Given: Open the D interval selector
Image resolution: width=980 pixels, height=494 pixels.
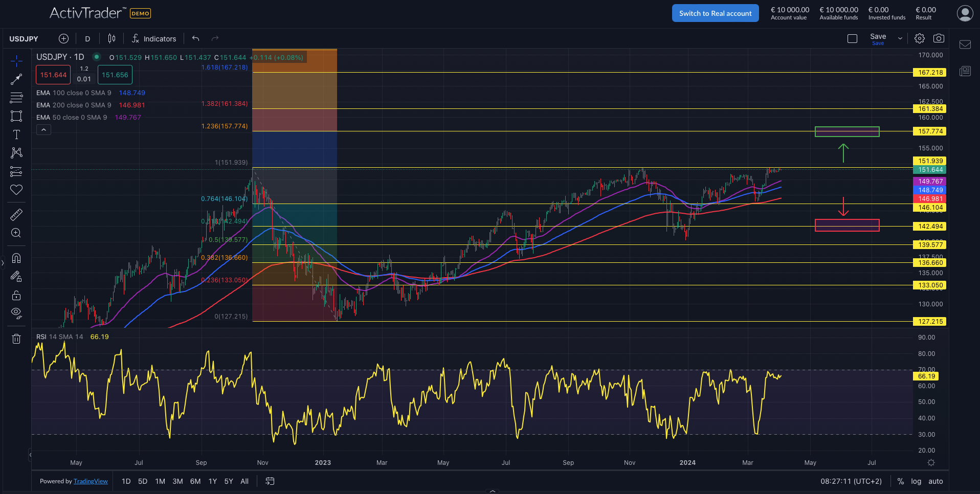Looking at the screenshot, I should coord(87,38).
